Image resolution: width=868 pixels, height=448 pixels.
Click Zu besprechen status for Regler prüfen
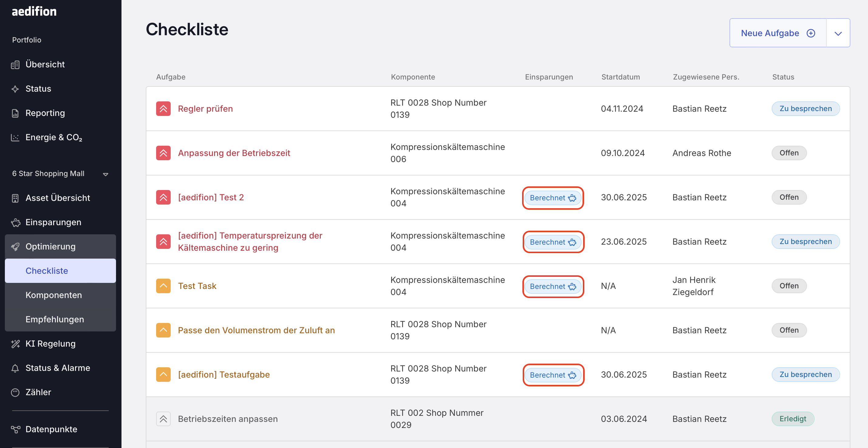tap(805, 108)
